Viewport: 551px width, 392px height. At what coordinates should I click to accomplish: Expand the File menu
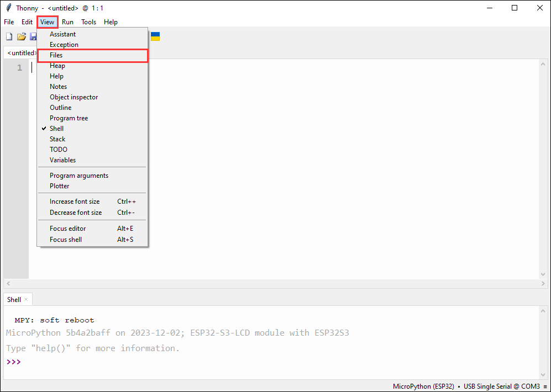[x=9, y=22]
